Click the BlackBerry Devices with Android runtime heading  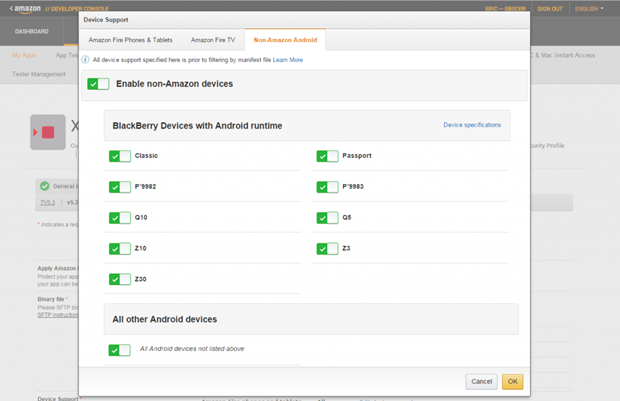click(197, 126)
